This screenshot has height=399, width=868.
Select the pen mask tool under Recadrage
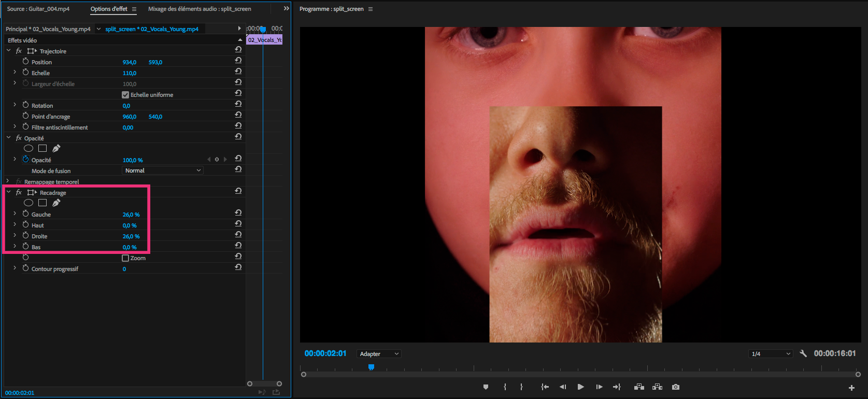pyautogui.click(x=56, y=203)
